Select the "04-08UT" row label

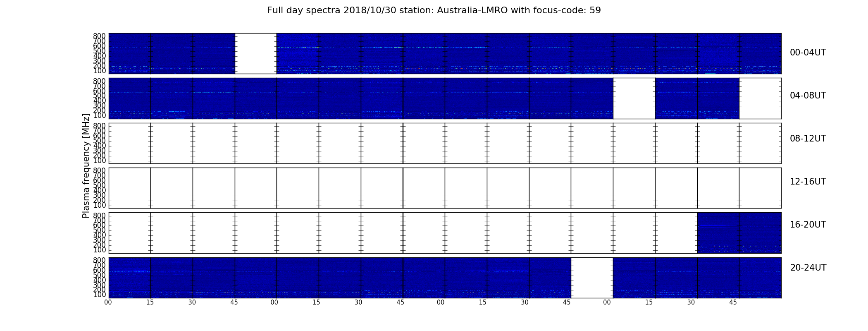(808, 96)
